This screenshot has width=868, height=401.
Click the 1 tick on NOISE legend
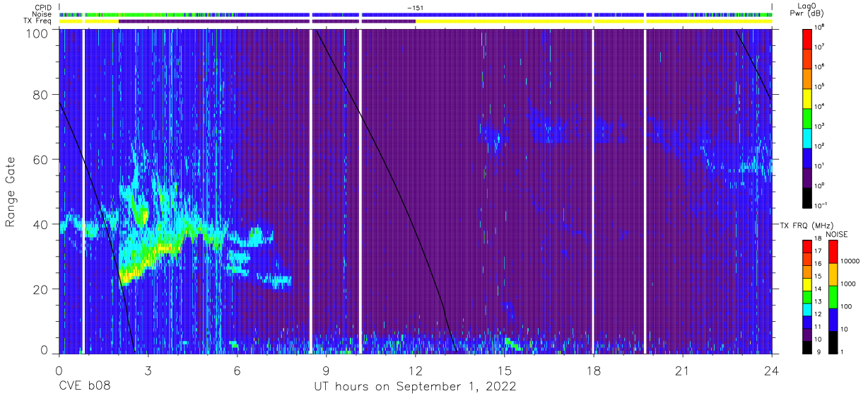tap(840, 351)
